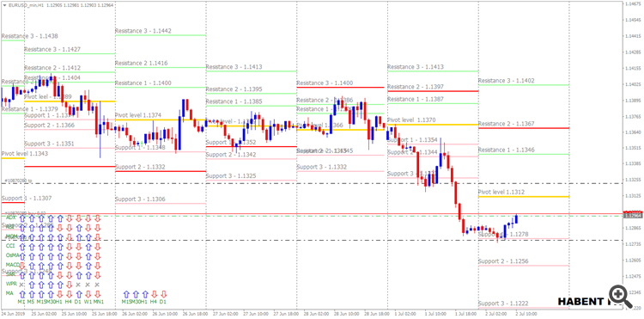
Task: Click the MA row up arrow for M1
Action: 22,294
